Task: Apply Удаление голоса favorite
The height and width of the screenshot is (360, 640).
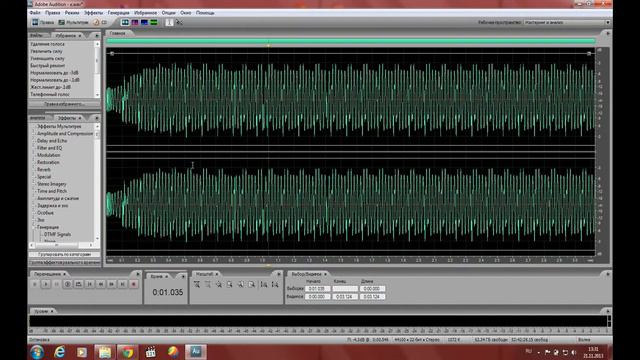Action: [x=47, y=44]
